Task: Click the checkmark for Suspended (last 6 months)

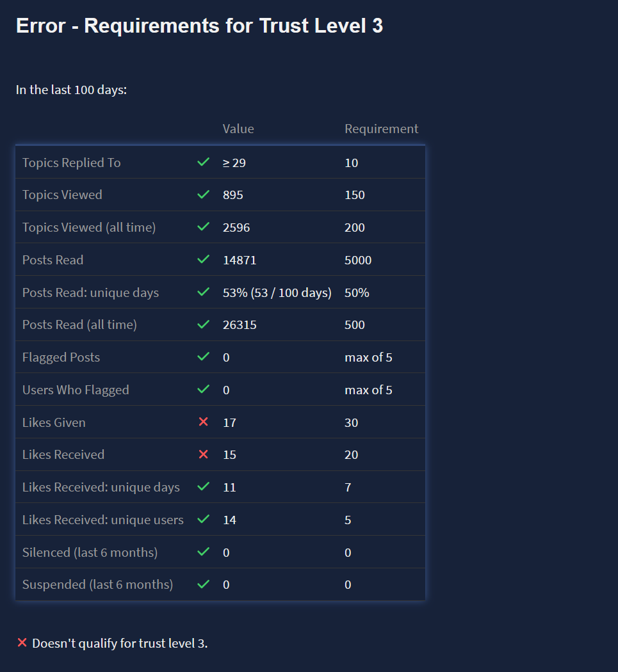Action: [x=203, y=584]
